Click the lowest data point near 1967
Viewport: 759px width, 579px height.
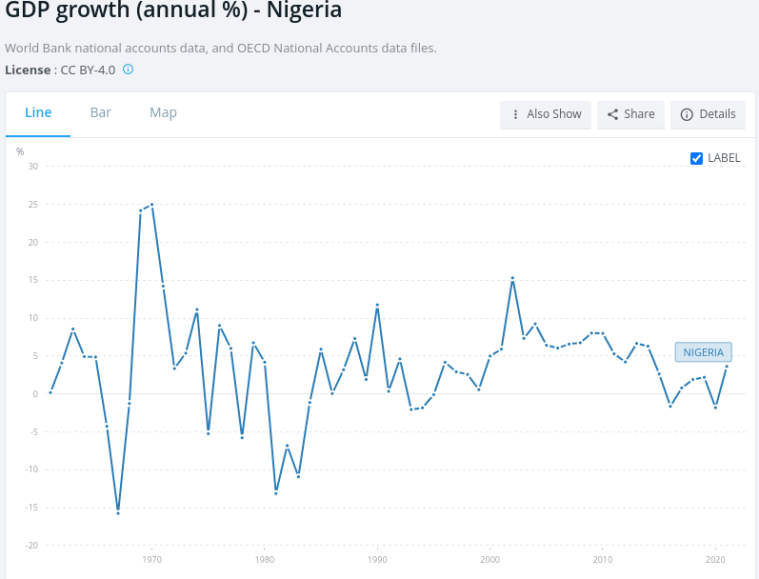(x=118, y=512)
